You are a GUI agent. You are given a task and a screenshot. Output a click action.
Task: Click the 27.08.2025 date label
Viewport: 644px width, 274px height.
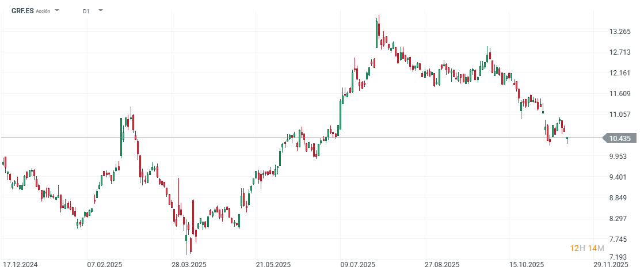tap(442, 265)
